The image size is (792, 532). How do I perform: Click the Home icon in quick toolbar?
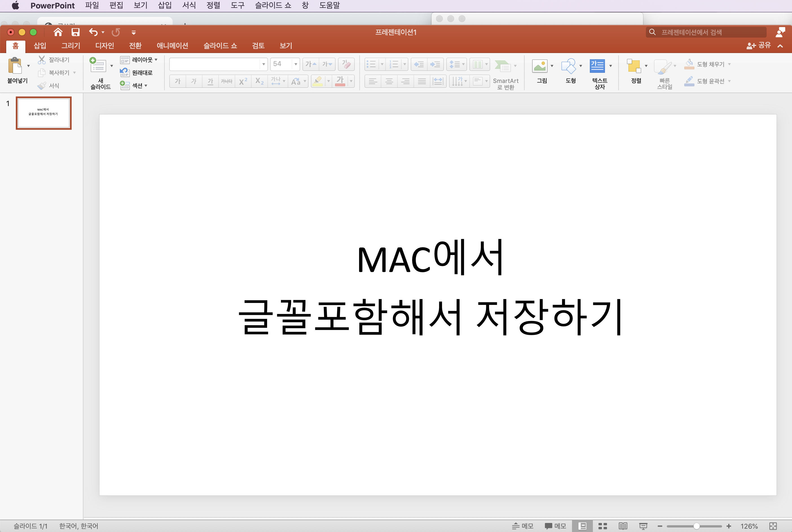click(58, 32)
